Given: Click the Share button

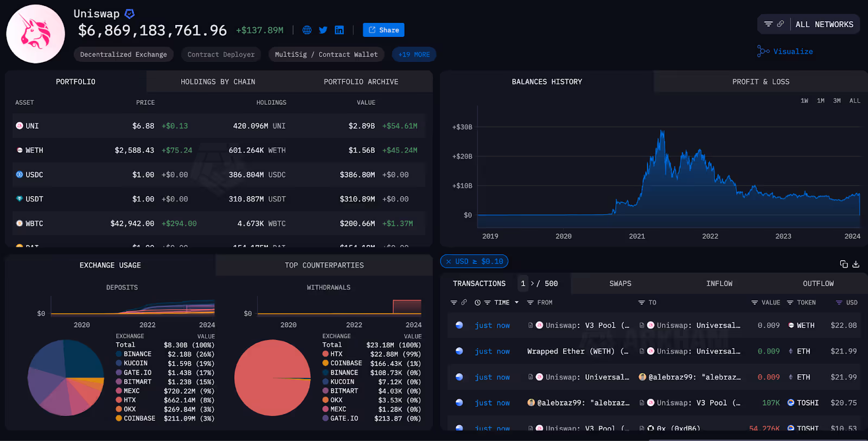Looking at the screenshot, I should coord(384,30).
